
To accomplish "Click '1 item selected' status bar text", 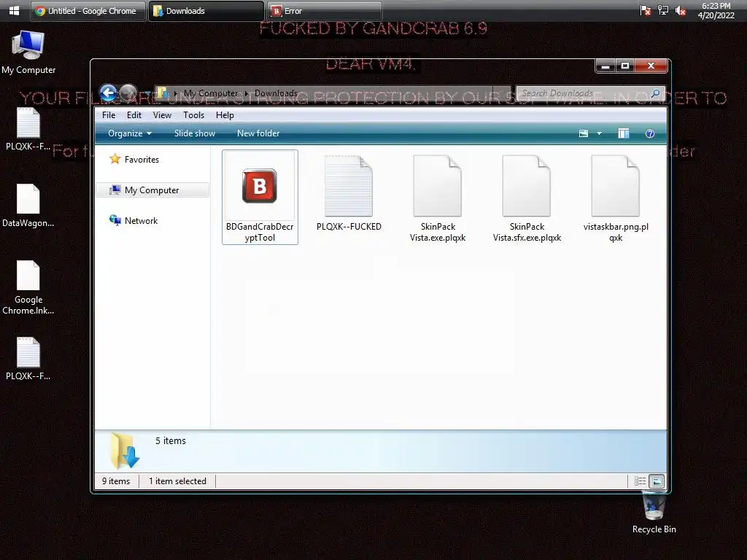I will coord(177,481).
